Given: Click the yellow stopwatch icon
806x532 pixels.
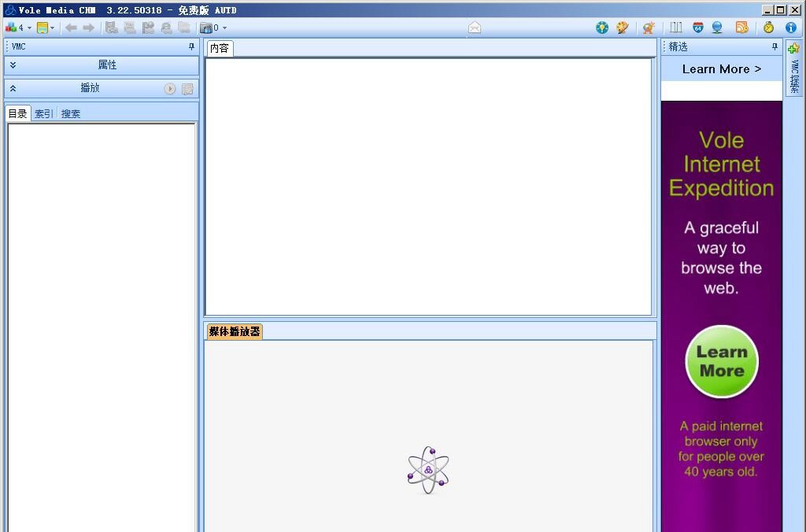Looking at the screenshot, I should [x=768, y=28].
